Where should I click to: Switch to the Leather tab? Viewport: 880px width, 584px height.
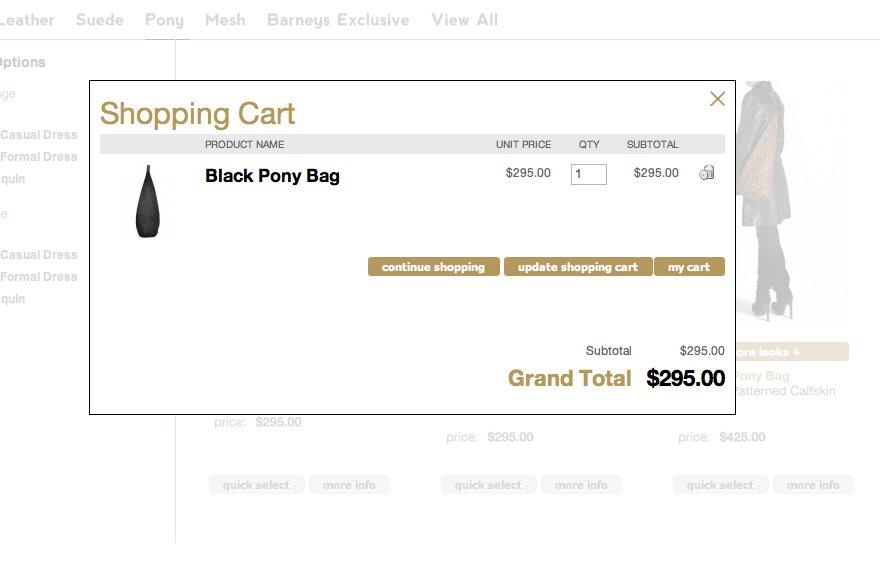click(x=27, y=20)
